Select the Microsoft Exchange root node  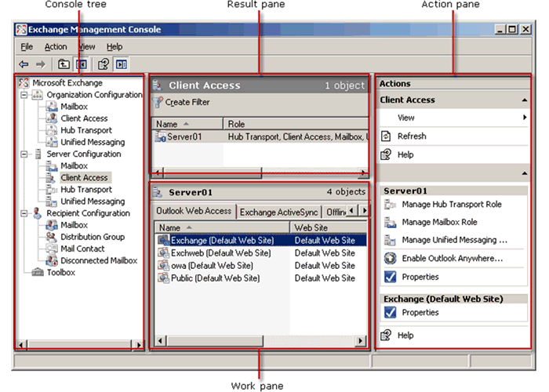(67, 83)
